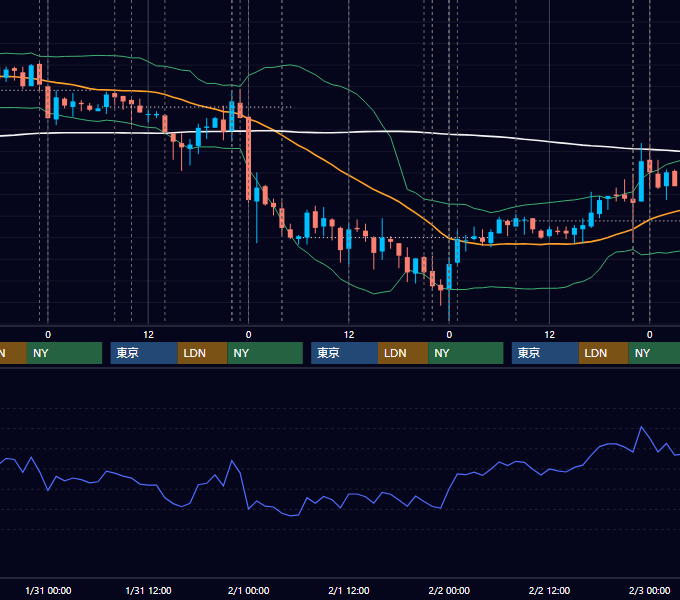Image resolution: width=680 pixels, height=600 pixels.
Task: Click the NY session block spanning 2/1 00:00
Action: [265, 353]
